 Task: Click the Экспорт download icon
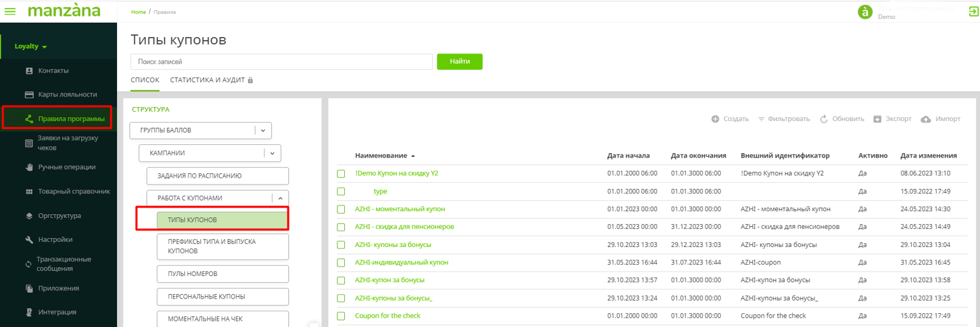click(877, 119)
